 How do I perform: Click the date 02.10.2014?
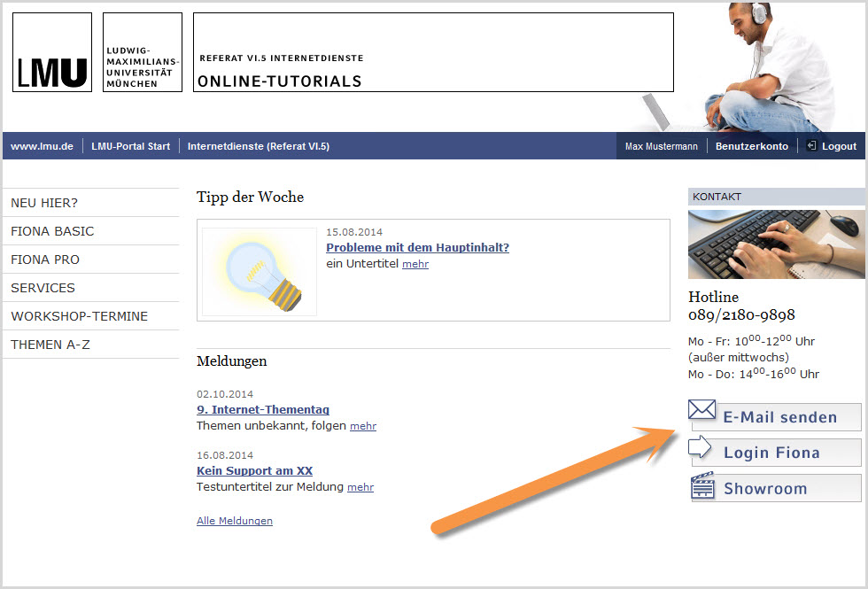coord(225,394)
